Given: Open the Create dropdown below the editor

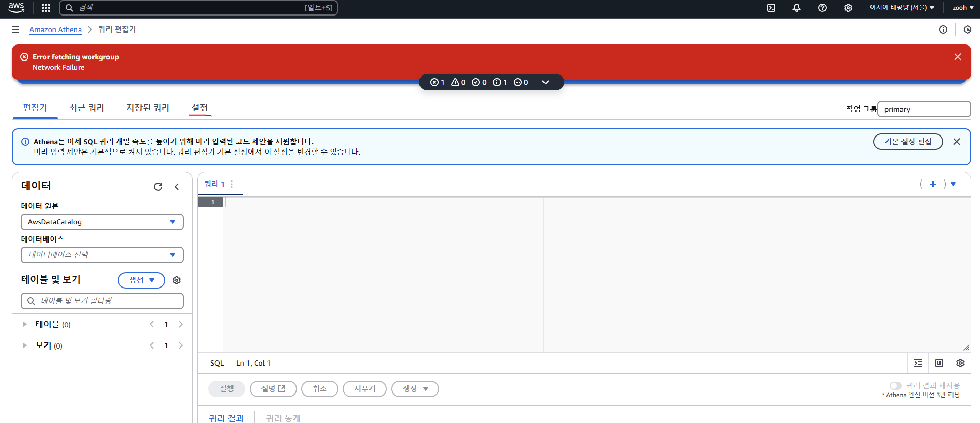Looking at the screenshot, I should click(415, 389).
